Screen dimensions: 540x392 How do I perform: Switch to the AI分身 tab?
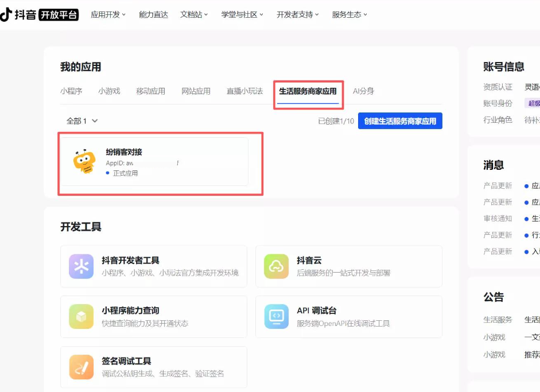(x=363, y=91)
